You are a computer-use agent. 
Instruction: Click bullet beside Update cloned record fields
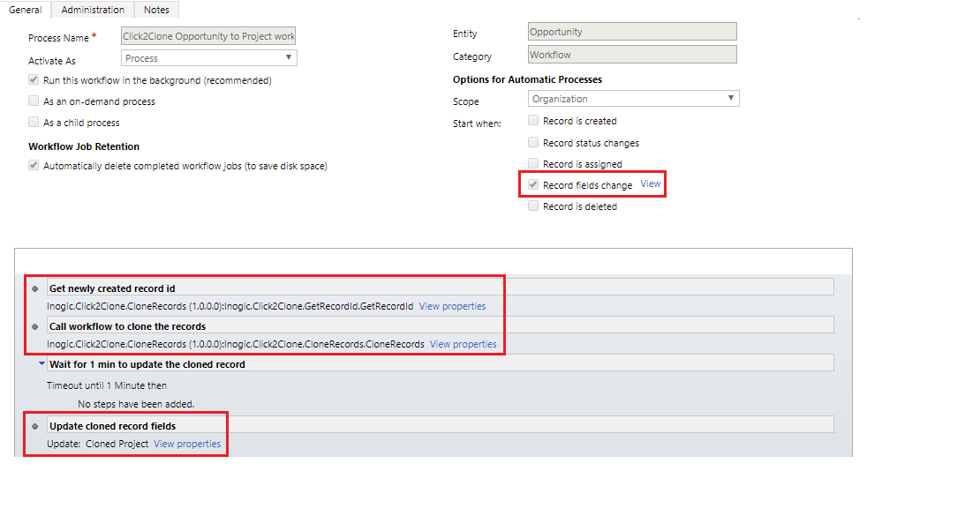(35, 426)
